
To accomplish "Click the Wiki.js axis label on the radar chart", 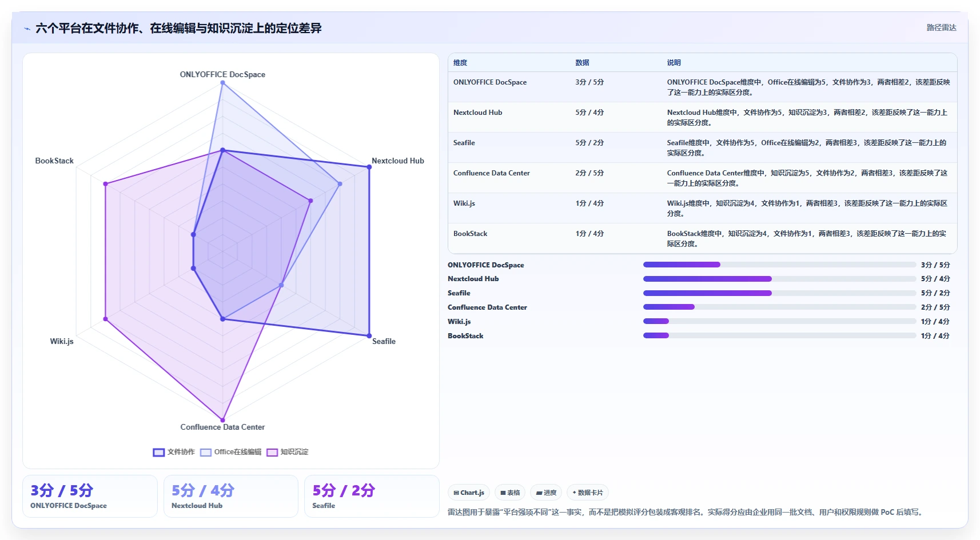I will pyautogui.click(x=62, y=341).
